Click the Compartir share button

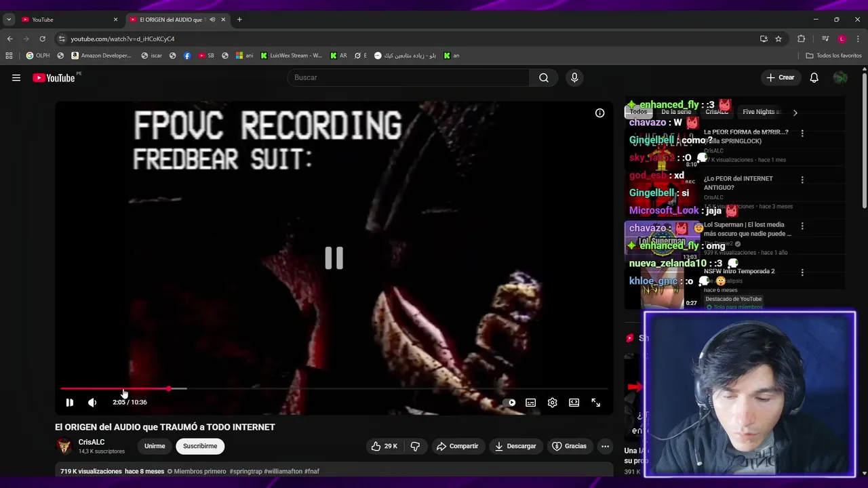coord(458,446)
